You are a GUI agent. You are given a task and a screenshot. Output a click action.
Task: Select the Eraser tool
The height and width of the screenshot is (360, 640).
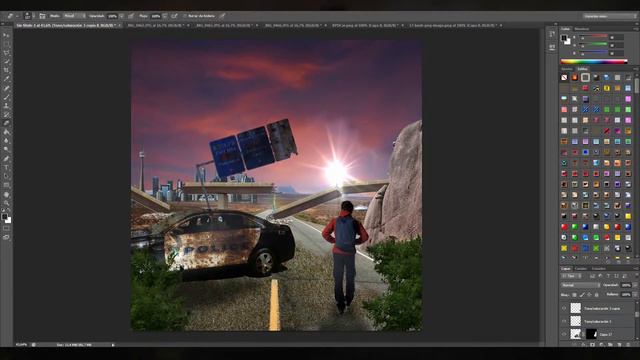pyautogui.click(x=7, y=123)
